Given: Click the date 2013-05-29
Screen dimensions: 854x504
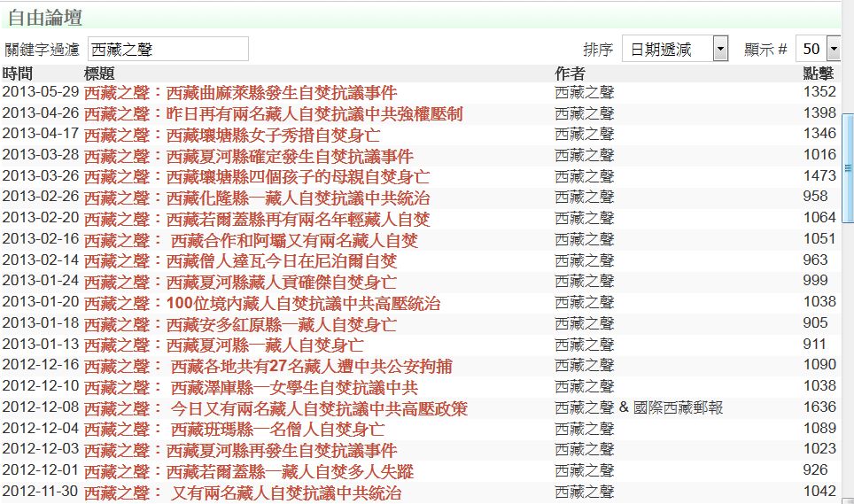Looking at the screenshot, I should pos(41,92).
